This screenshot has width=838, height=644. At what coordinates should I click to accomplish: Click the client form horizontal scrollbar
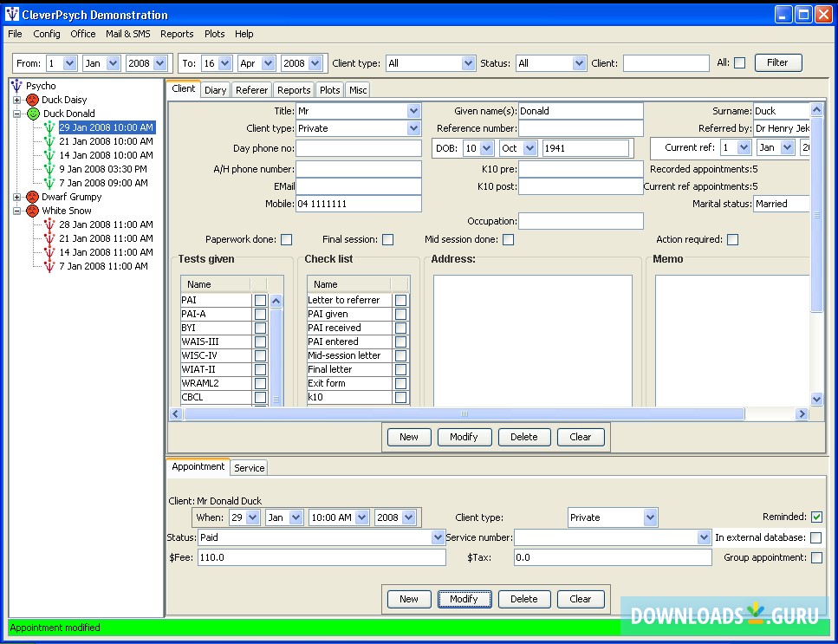(464, 414)
